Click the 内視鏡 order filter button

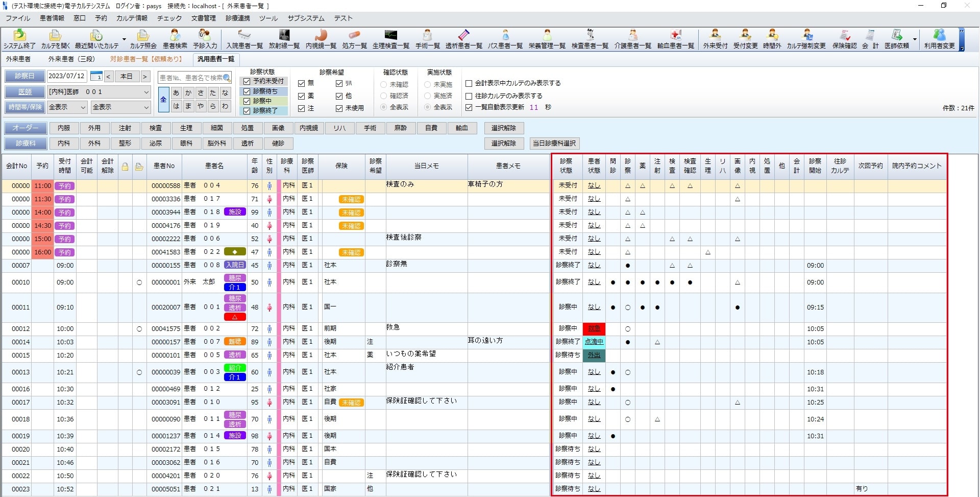click(x=309, y=128)
